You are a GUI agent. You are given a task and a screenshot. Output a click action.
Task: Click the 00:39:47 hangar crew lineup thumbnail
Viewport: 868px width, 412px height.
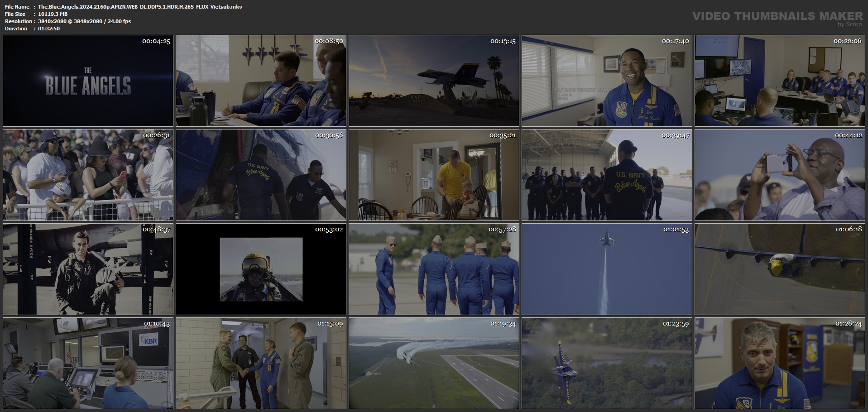click(607, 175)
